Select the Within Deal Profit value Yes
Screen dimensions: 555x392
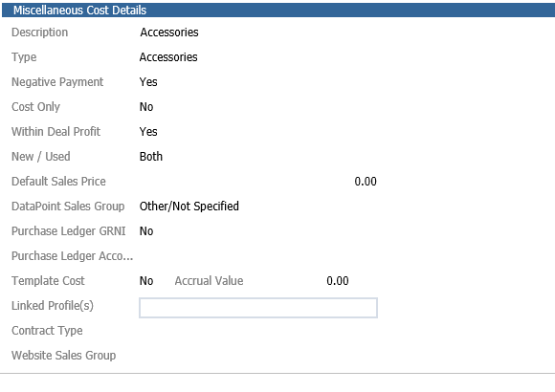pos(148,132)
